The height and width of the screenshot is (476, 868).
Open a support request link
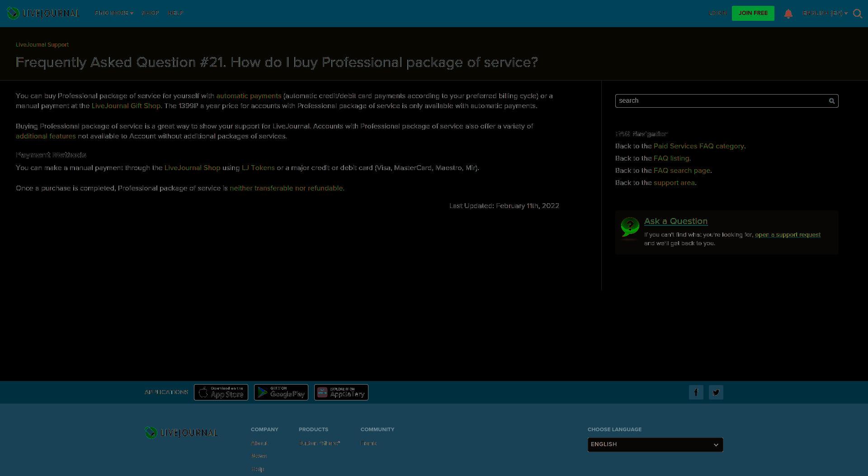788,235
